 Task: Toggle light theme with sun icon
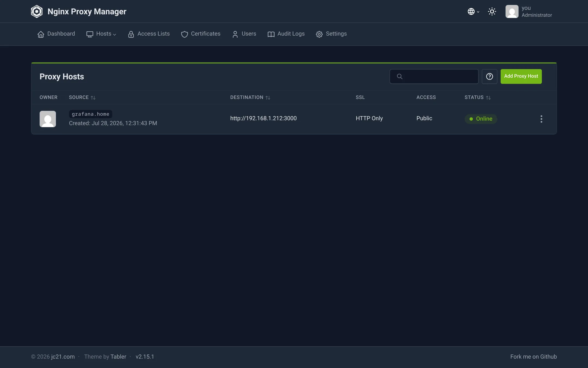point(492,11)
